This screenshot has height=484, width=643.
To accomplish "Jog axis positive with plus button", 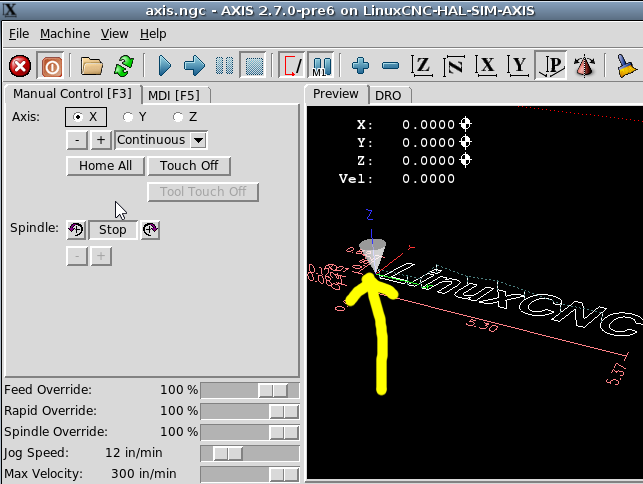I will 101,140.
